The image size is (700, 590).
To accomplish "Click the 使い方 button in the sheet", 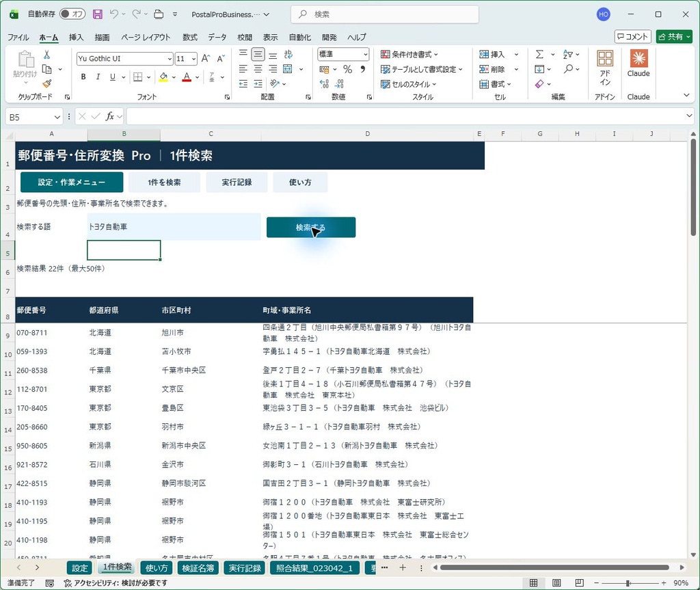I will pos(300,183).
